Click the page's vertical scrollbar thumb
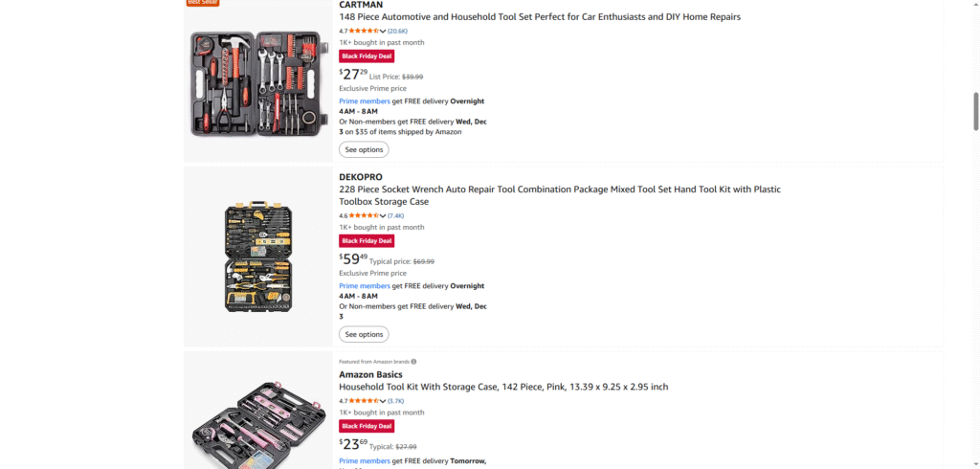This screenshot has height=469, width=980. pos(975,111)
